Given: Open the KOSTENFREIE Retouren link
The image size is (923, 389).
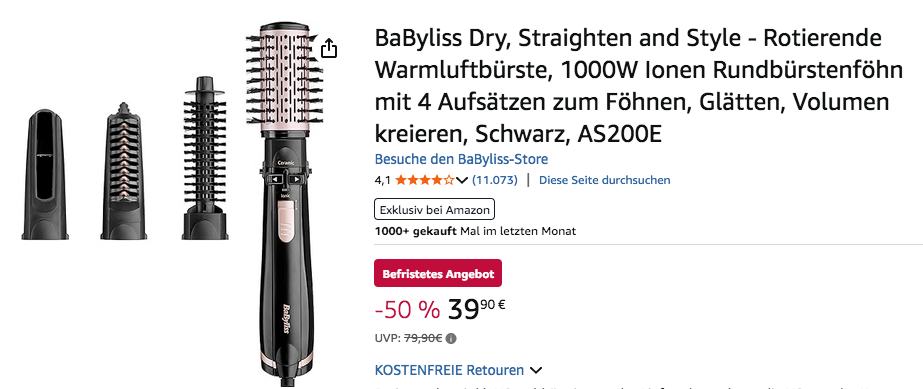Looking at the screenshot, I should (x=449, y=370).
